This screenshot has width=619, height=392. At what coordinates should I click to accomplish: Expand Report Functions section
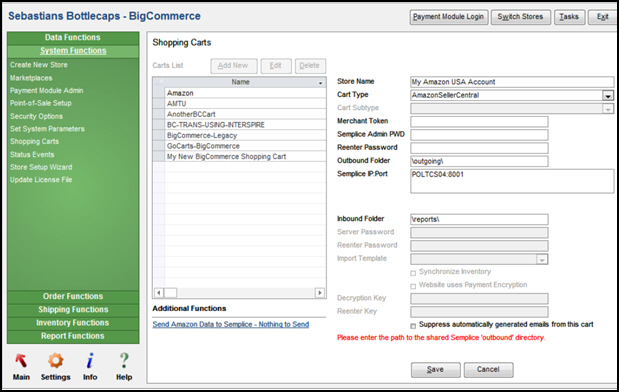(73, 336)
